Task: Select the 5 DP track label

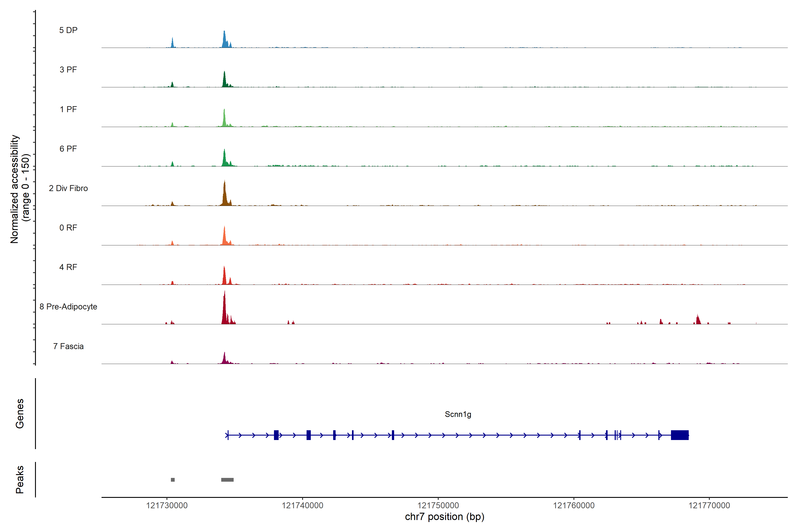Action: [x=68, y=30]
